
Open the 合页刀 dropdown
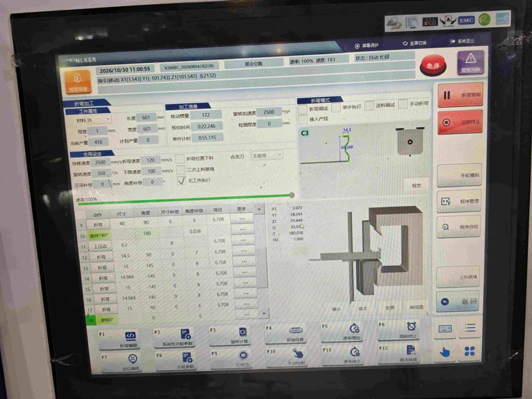pyautogui.click(x=268, y=155)
